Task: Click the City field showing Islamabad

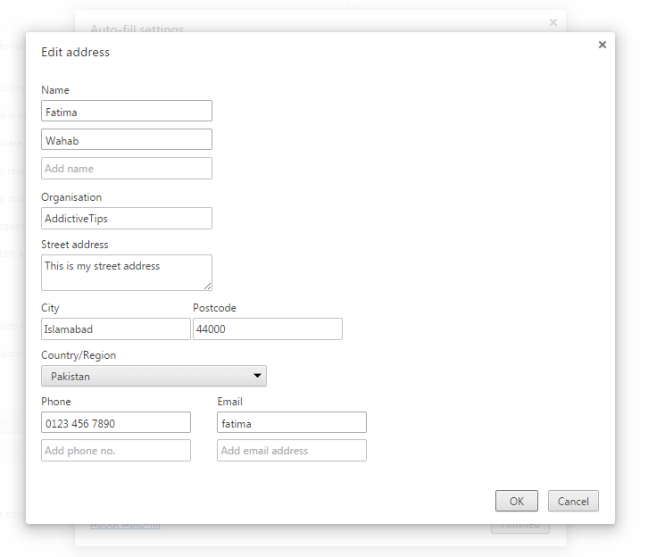Action: 116,329
